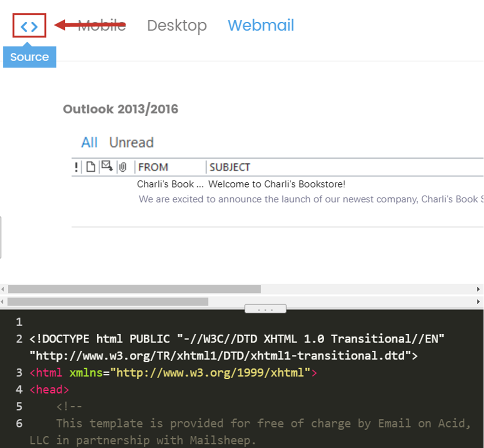This screenshot has width=484, height=448.
Task: Click the email preview text line
Action: coord(311,199)
